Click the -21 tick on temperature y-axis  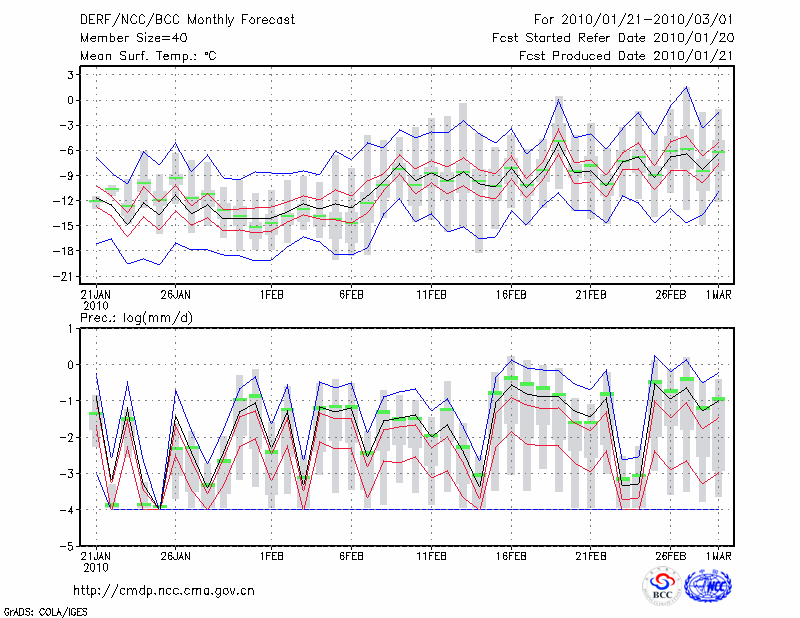point(62,277)
